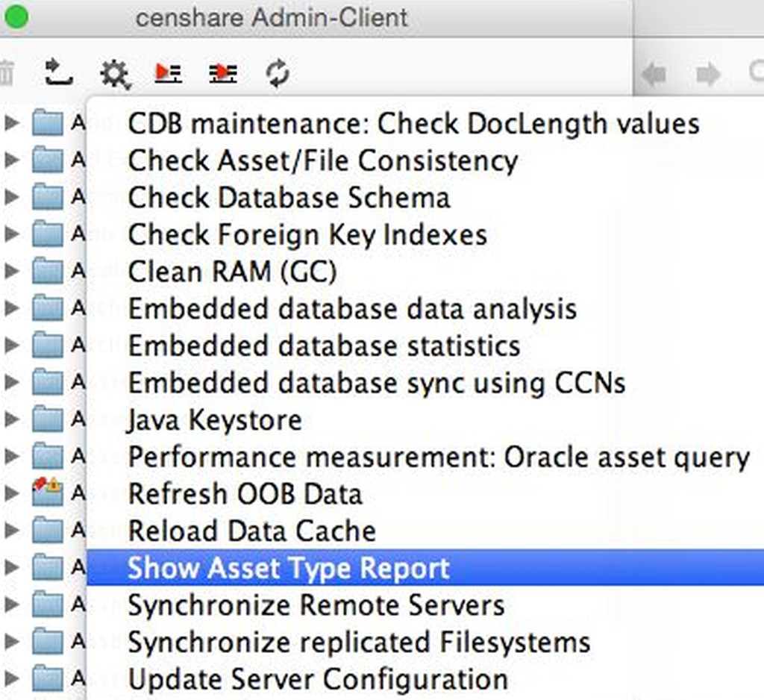Viewport: 764px width, 700px height.
Task: Open Java Keystore menu entry
Action: coord(214,420)
